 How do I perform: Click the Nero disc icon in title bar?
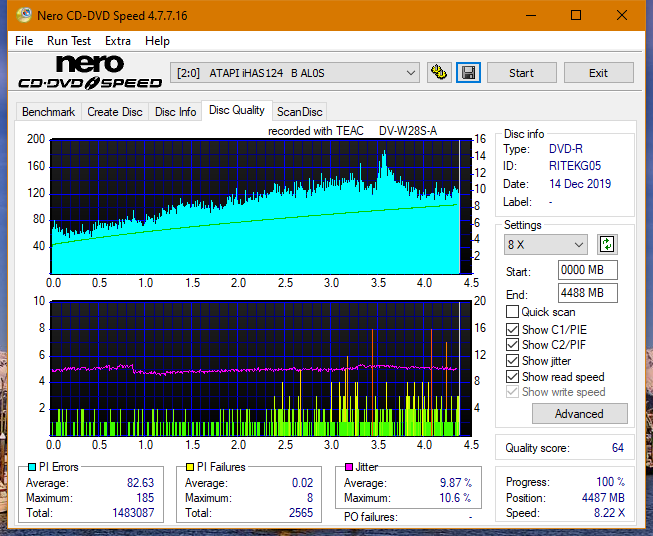24,15
